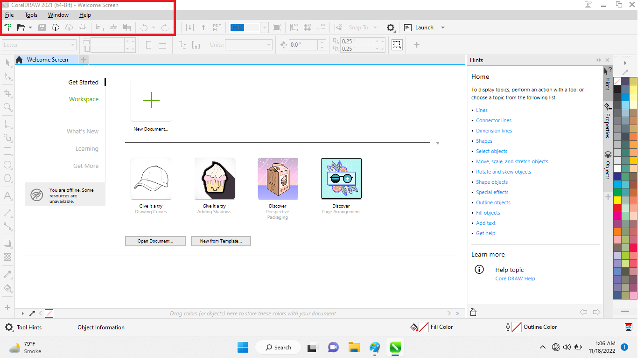
Task: Expand the Launch dropdown
Action: click(x=443, y=28)
